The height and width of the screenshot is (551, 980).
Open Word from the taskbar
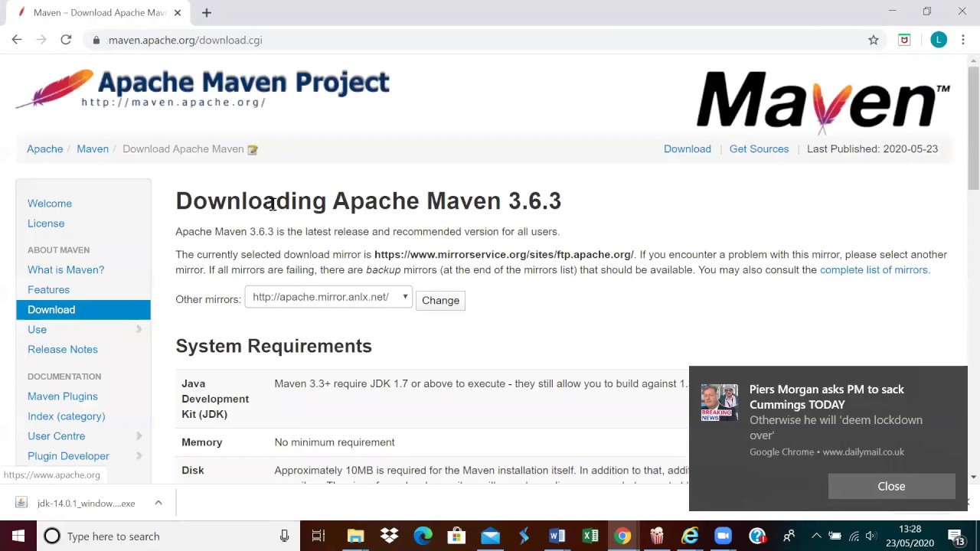coord(557,536)
